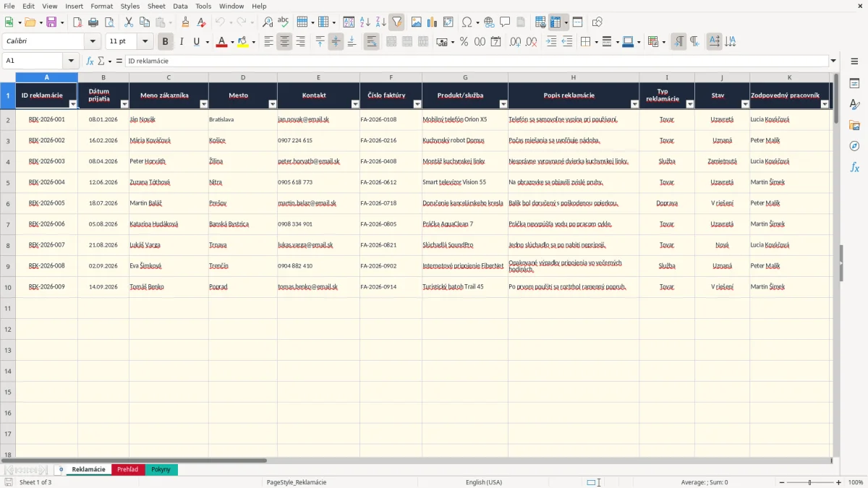Open the Gallery sidebar panel
The image size is (868, 488).
pos(854,126)
